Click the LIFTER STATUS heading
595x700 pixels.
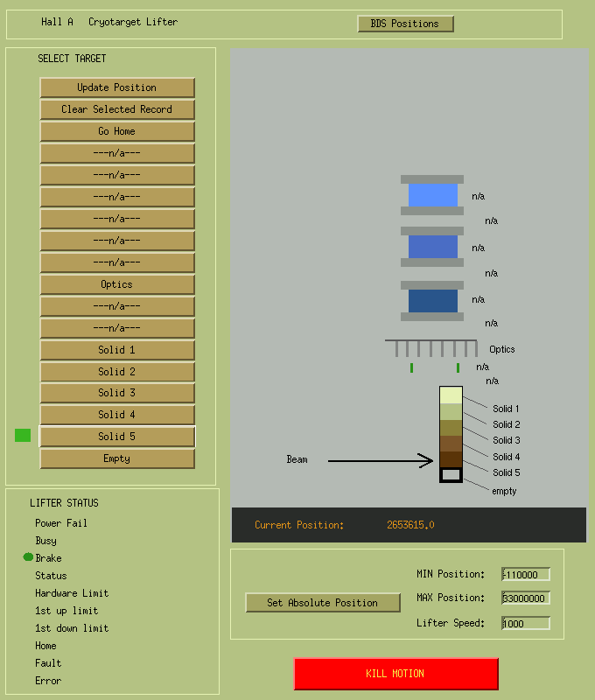(64, 503)
